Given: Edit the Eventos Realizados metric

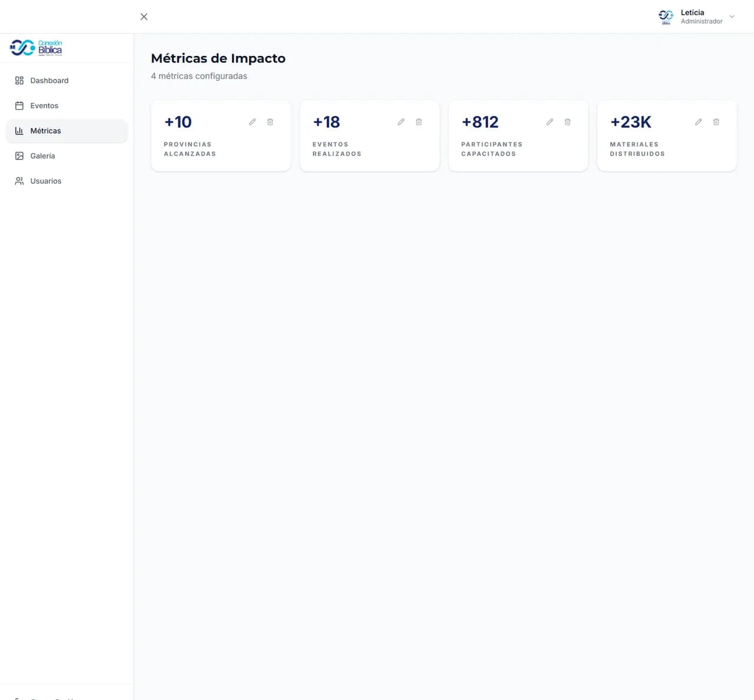Looking at the screenshot, I should click(x=401, y=122).
